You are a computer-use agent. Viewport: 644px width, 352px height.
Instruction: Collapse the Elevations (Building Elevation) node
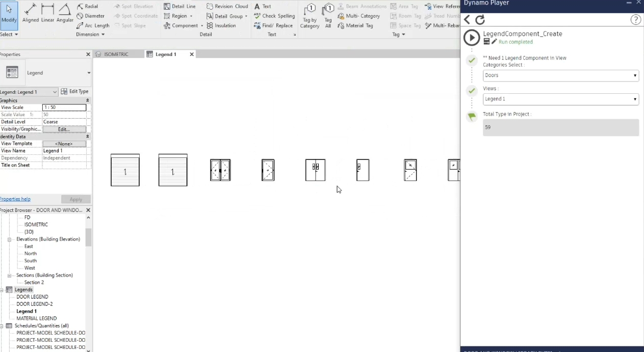click(10, 239)
